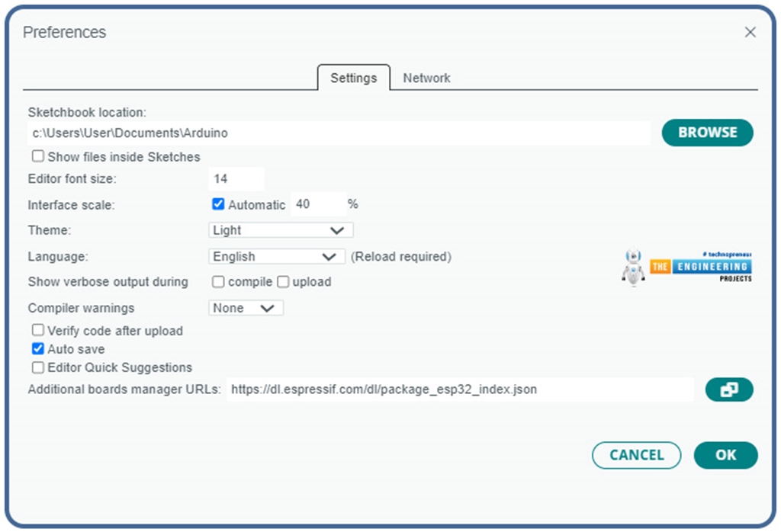Toggle verbose output during compile
The height and width of the screenshot is (532, 781).
pyautogui.click(x=218, y=282)
